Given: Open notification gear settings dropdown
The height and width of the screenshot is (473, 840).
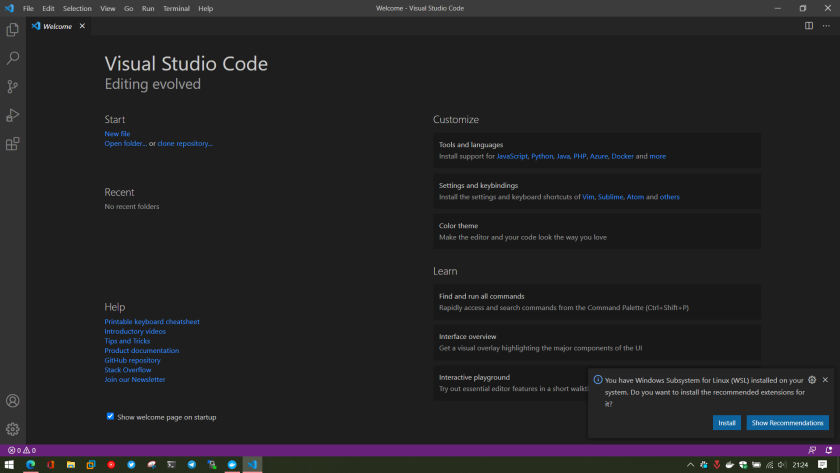Looking at the screenshot, I should [812, 380].
